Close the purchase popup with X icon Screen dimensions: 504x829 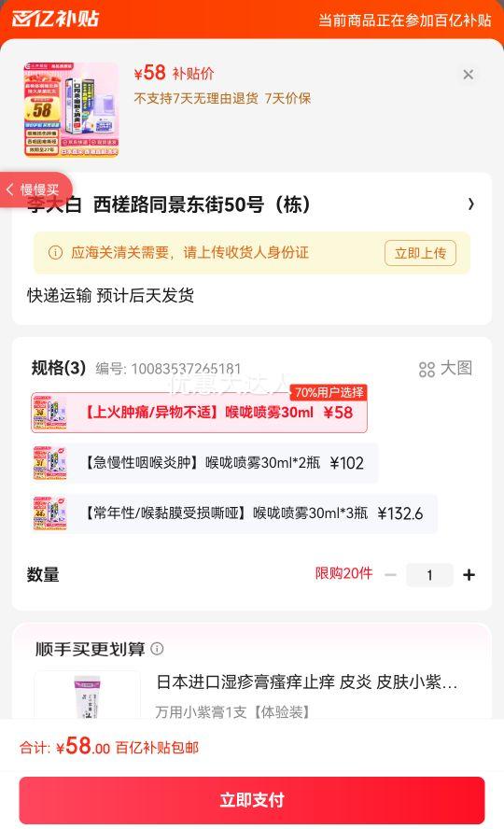tap(469, 75)
